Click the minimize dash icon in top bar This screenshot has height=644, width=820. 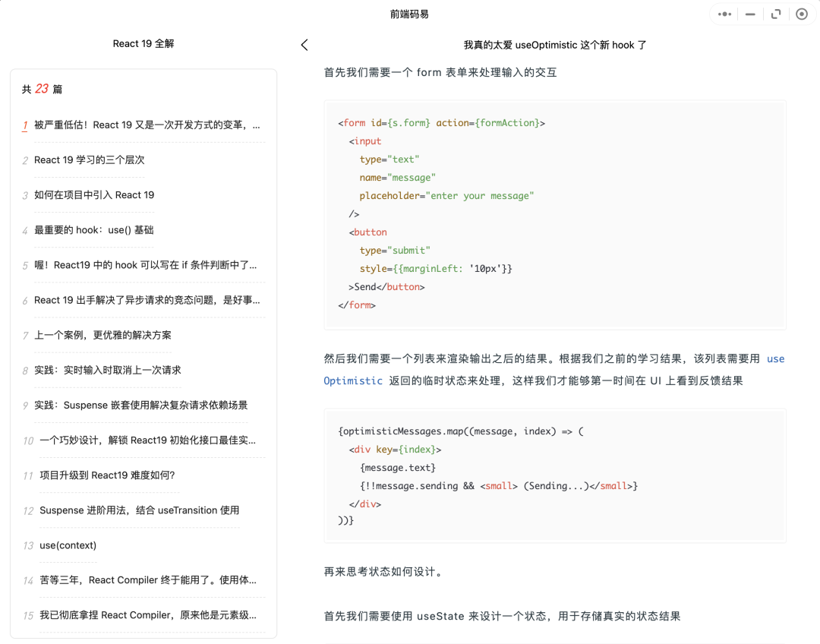[750, 14]
